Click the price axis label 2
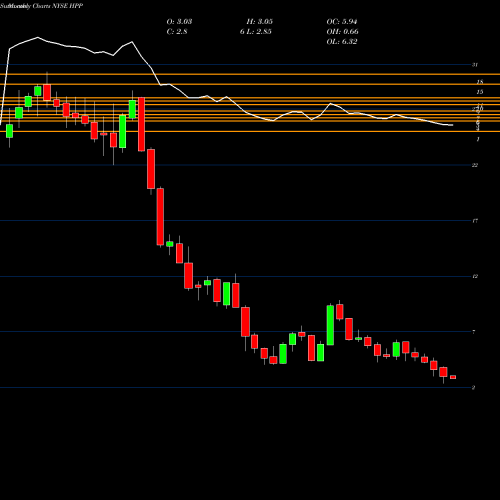 point(473,387)
